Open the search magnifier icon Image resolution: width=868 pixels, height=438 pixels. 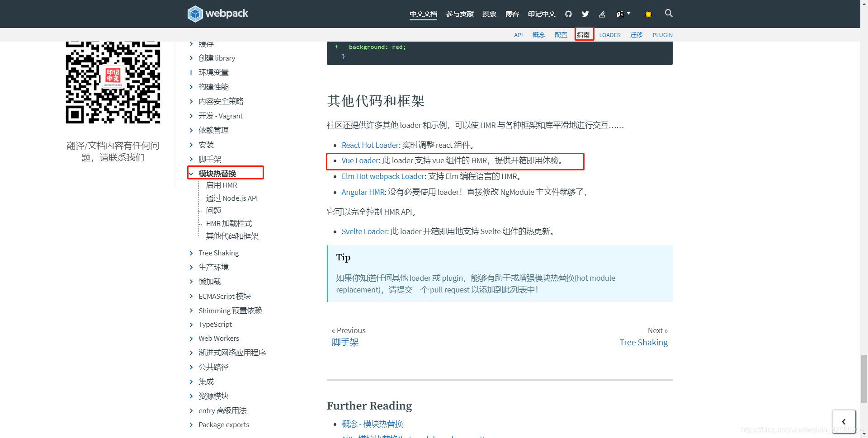(x=669, y=14)
